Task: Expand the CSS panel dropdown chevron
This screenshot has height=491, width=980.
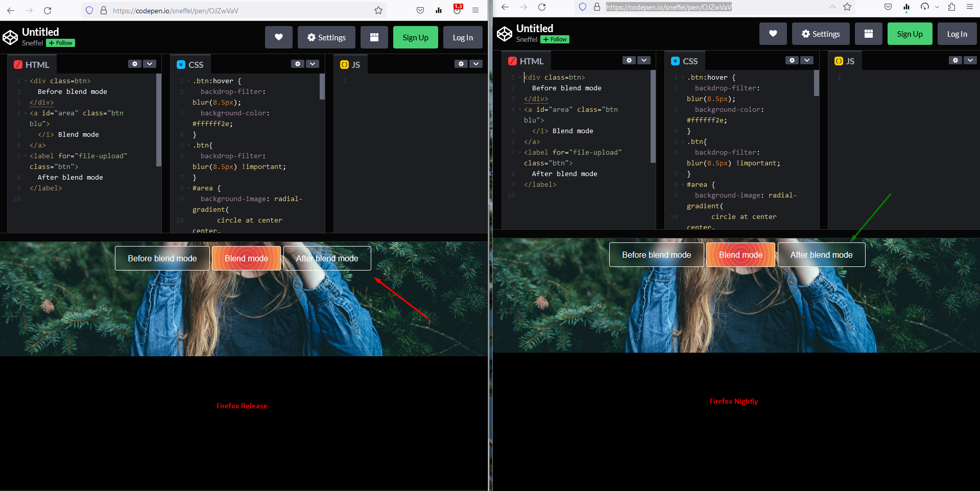Action: coord(313,64)
